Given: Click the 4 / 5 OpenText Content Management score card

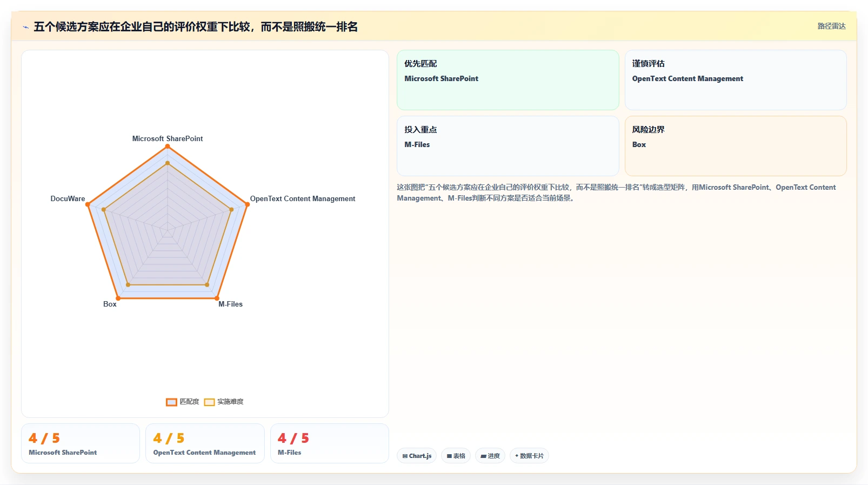Looking at the screenshot, I should point(205,443).
